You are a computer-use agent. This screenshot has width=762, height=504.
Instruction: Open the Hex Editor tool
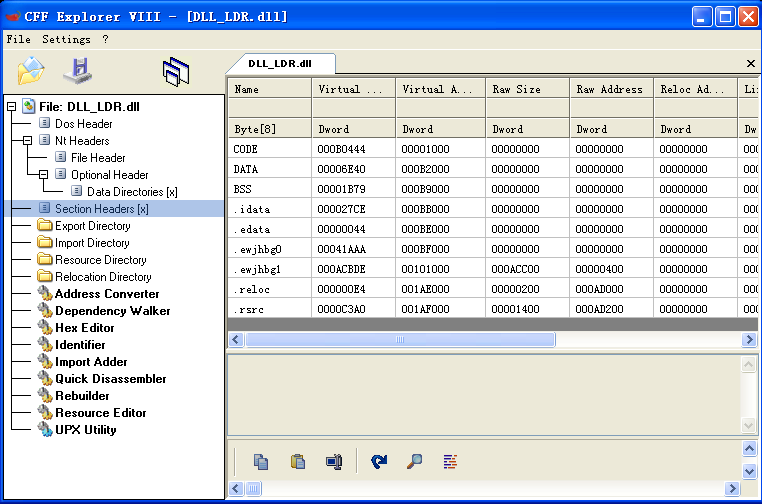(85, 328)
